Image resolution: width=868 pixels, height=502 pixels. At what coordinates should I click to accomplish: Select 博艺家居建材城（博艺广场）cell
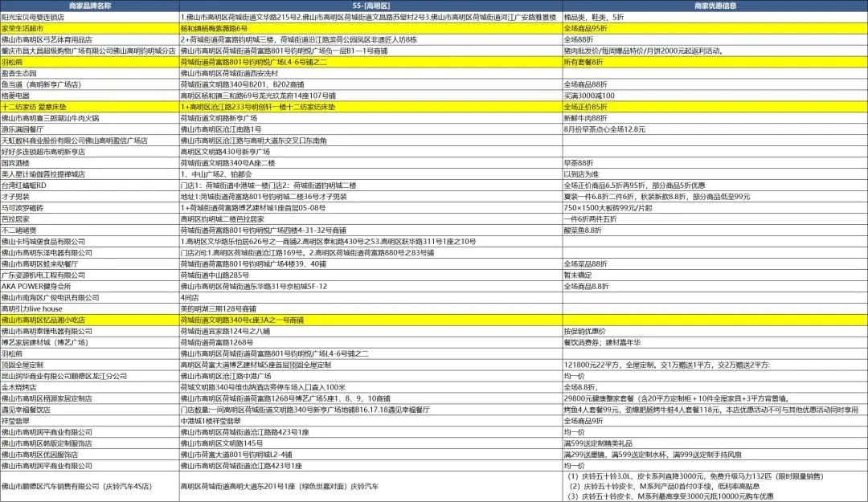[90, 343]
